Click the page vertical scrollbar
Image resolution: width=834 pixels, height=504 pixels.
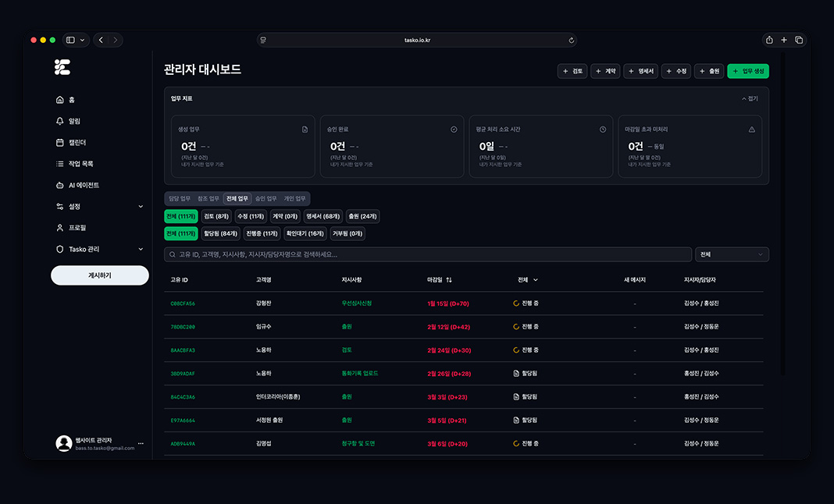pyautogui.click(x=783, y=213)
